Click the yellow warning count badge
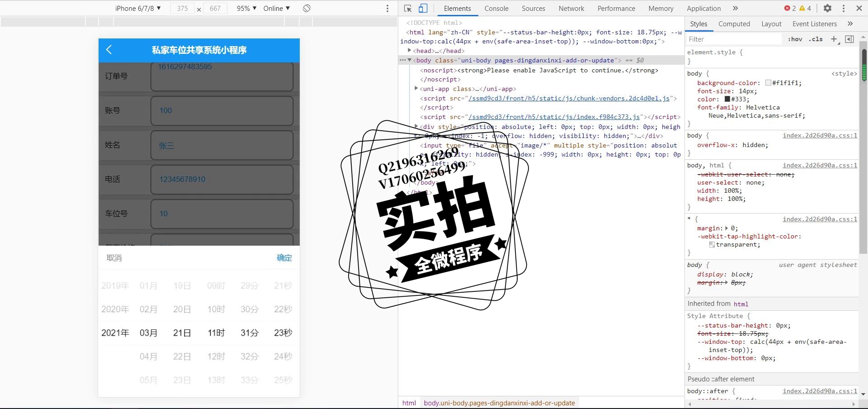Image resolution: width=868 pixels, height=409 pixels. [805, 8]
